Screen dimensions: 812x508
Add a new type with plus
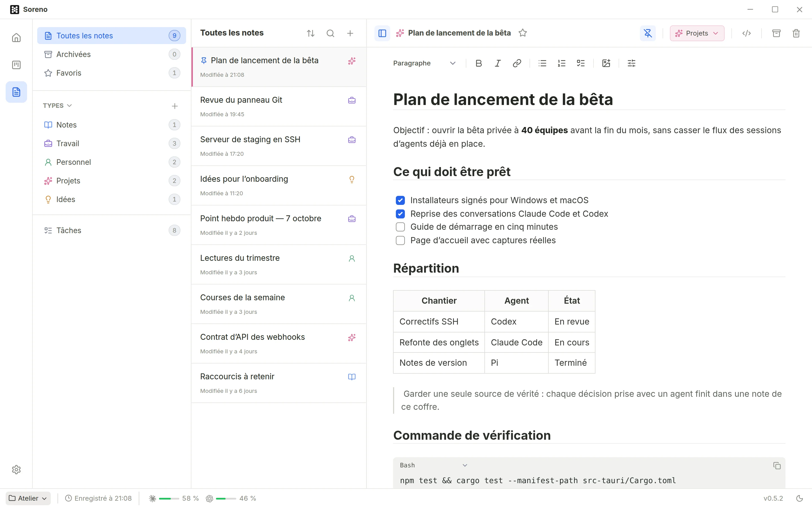175,106
